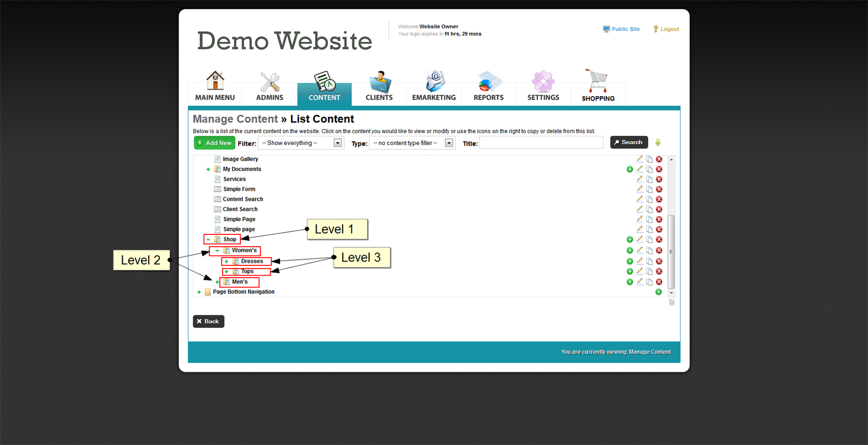Click the green down arrow beside Search
The width and height of the screenshot is (868, 445).
click(658, 142)
